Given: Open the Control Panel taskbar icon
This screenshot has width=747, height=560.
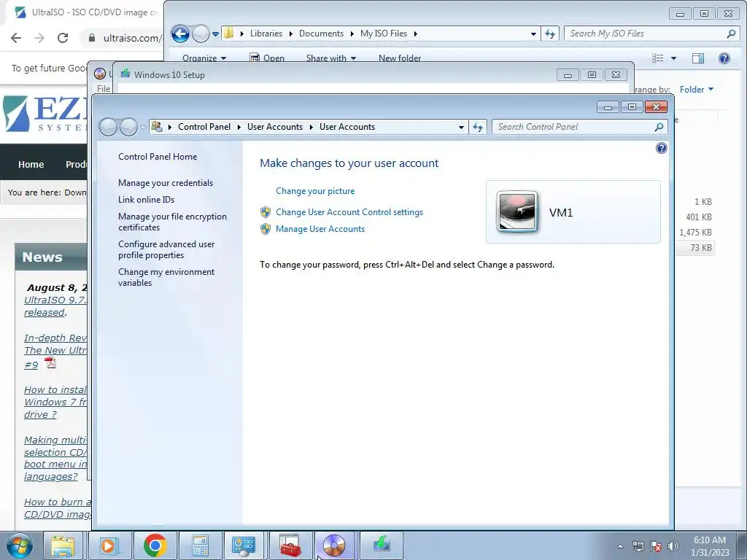Looking at the screenshot, I should [x=244, y=545].
